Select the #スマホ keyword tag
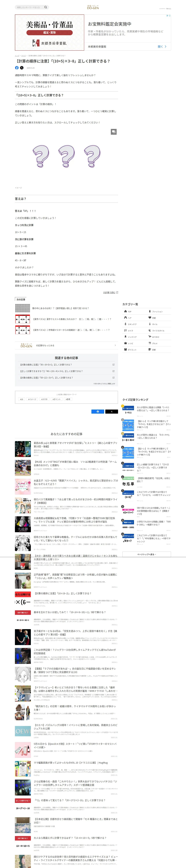Viewport: 186px width, 868px height. (45, 399)
